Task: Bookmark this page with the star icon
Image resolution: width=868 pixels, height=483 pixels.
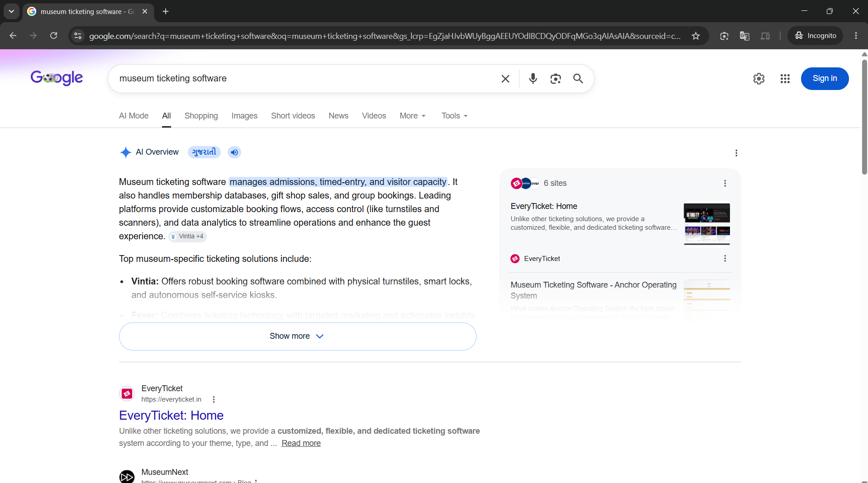Action: pos(696,36)
